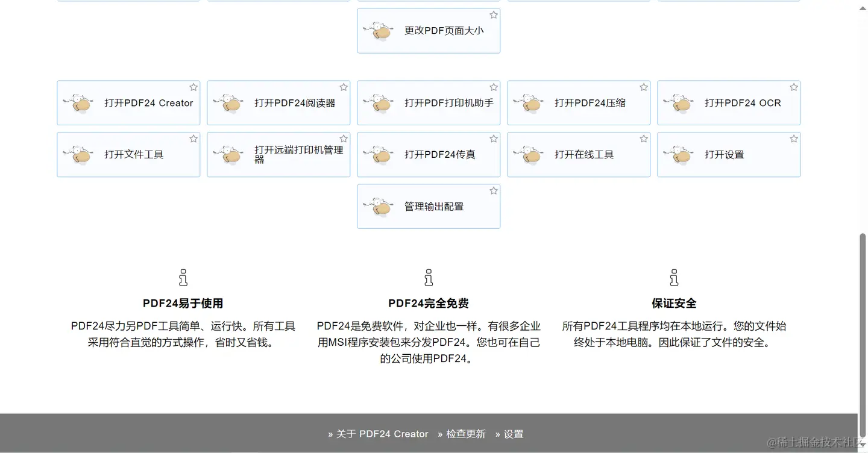
Task: Click heading PDF24易于使用
Action: coord(183,304)
